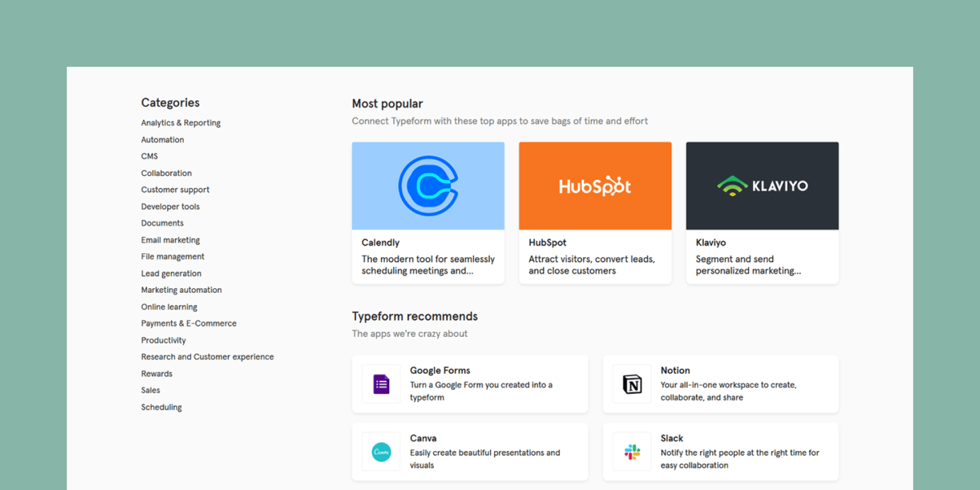Viewport: 980px width, 490px height.
Task: Click the HubSpot orange logo tile
Action: (x=595, y=185)
